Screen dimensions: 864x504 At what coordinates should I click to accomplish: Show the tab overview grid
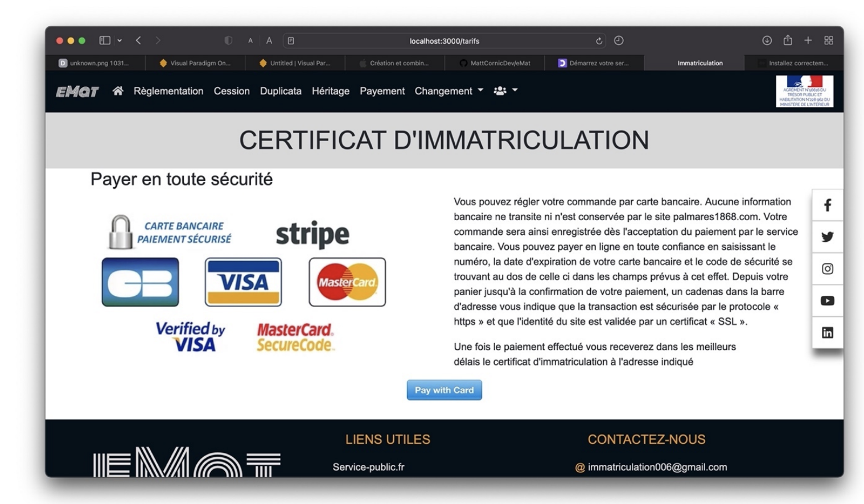829,40
